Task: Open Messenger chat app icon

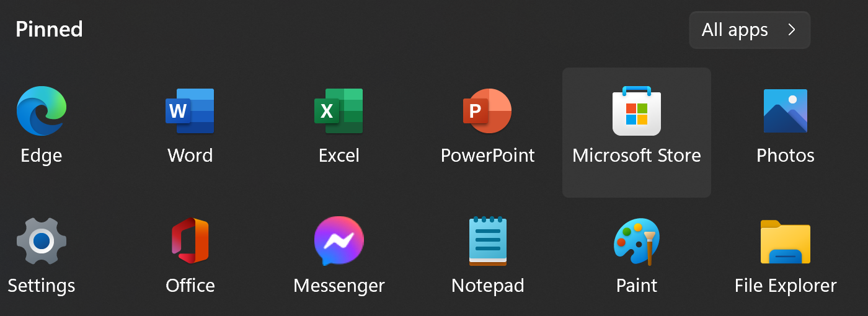Action: tap(339, 241)
